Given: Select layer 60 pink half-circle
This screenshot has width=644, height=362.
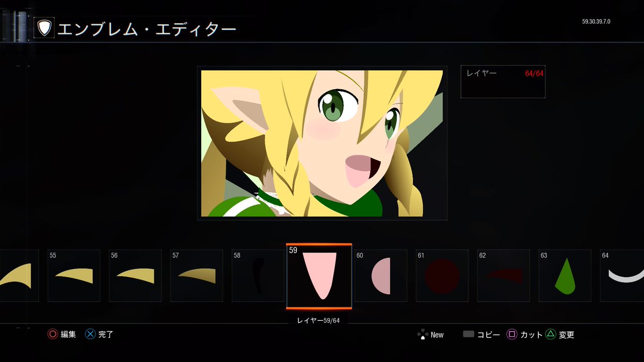Looking at the screenshot, I should 381,275.
